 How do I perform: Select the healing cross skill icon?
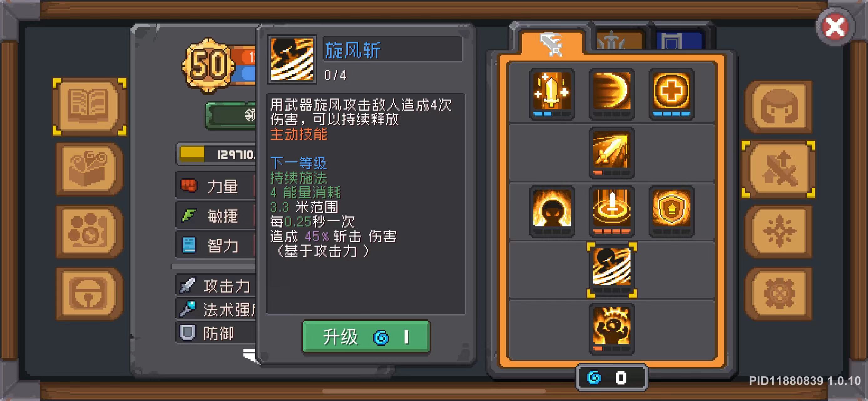point(671,93)
